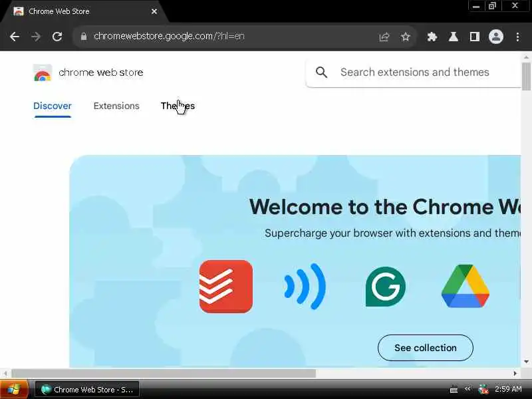The width and height of the screenshot is (532, 399).
Task: Click the network status tray icon
Action: pos(483,390)
